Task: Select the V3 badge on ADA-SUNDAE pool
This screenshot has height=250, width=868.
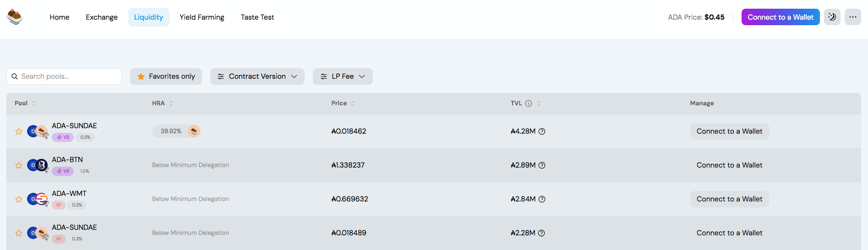Action: click(63, 137)
